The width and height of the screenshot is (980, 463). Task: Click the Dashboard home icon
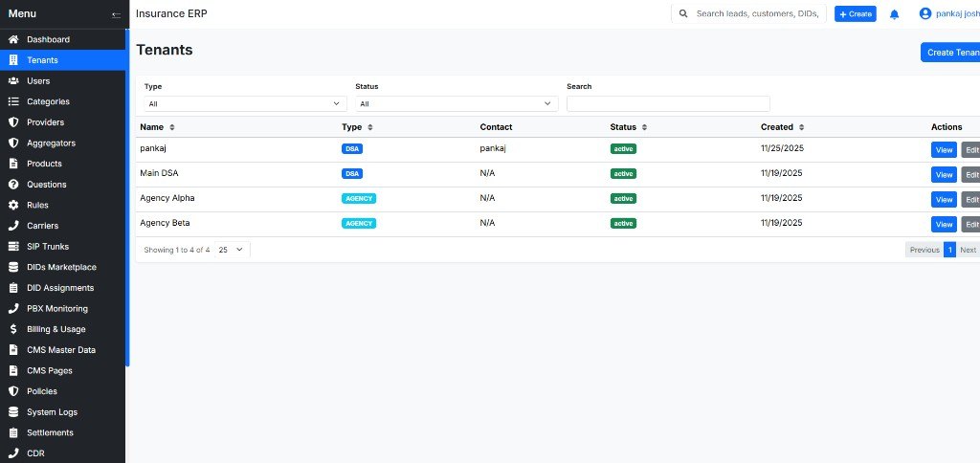13,39
